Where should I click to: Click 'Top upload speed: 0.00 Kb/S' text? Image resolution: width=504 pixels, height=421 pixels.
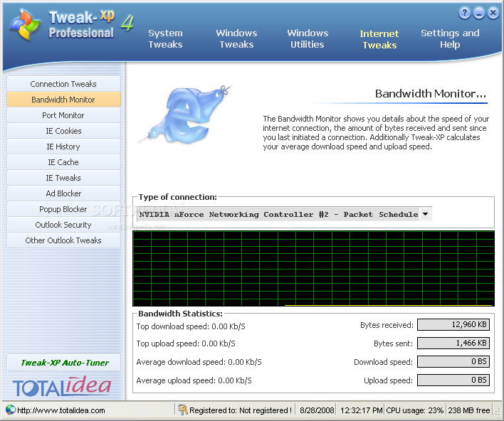186,343
